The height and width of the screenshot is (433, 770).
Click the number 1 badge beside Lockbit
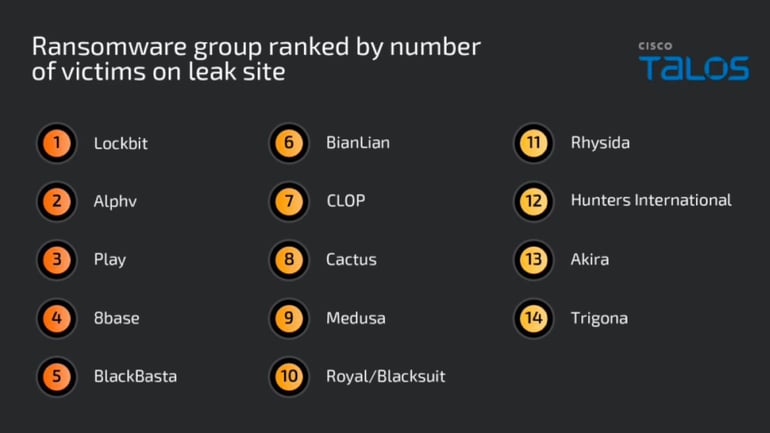(x=57, y=143)
